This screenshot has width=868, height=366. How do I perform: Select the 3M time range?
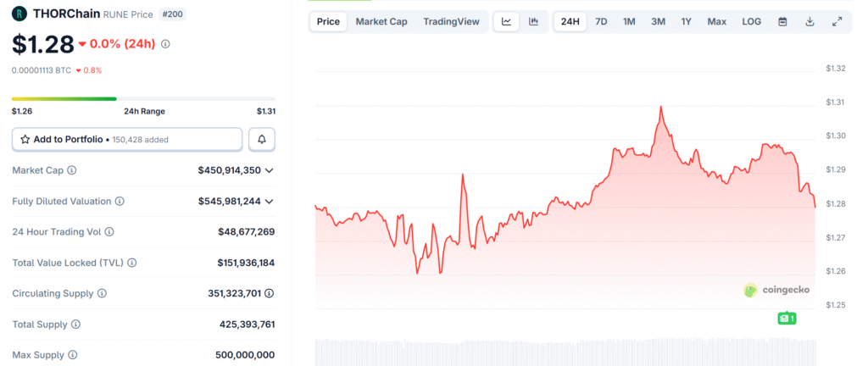[658, 21]
